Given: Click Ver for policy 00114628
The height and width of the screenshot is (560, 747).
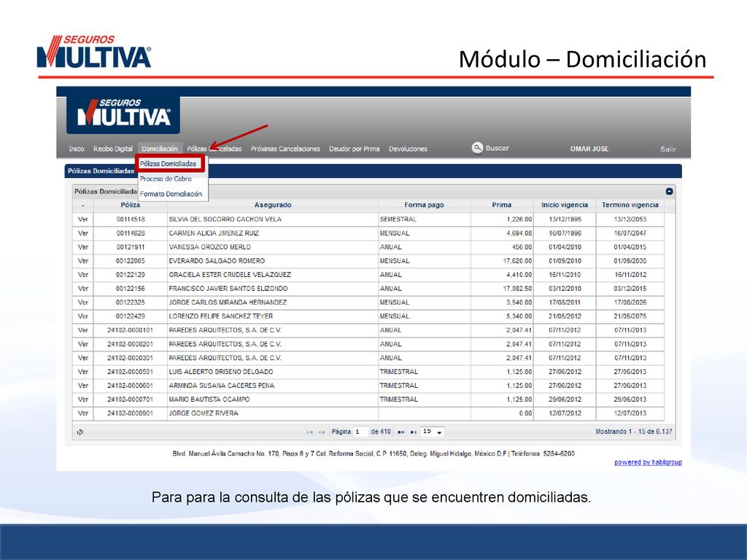Looking at the screenshot, I should [x=83, y=233].
